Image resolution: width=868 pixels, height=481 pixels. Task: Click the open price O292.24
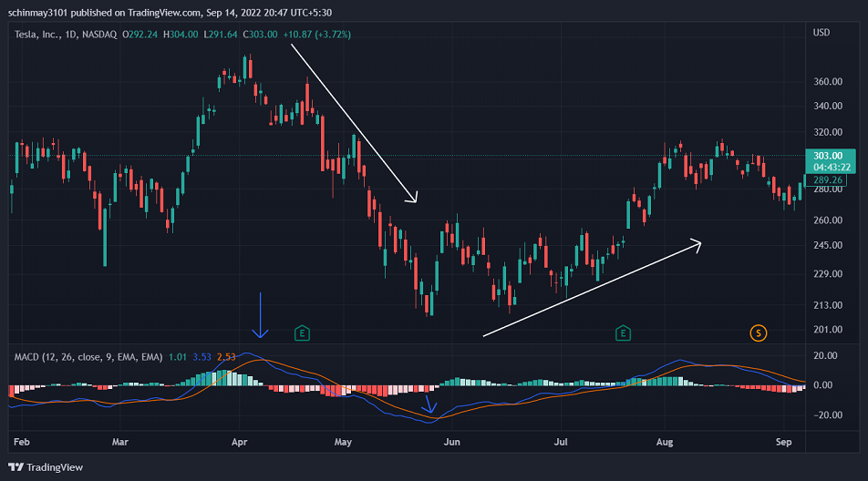click(x=140, y=35)
